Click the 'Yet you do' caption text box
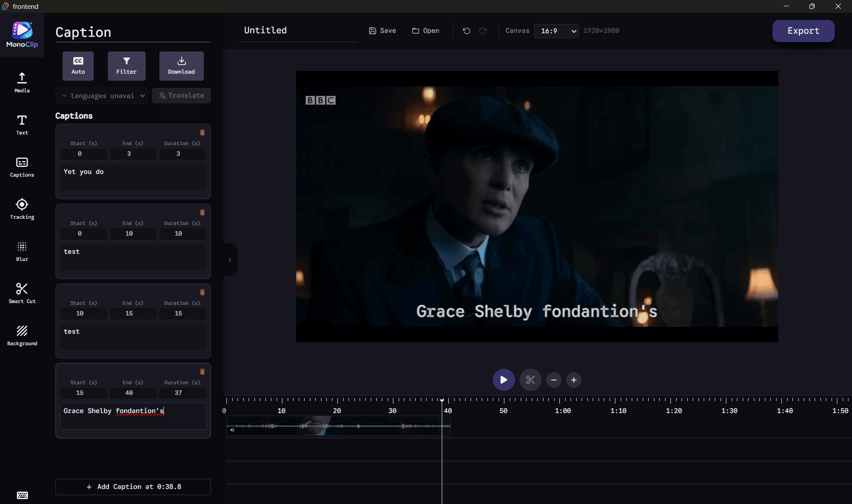 click(133, 177)
